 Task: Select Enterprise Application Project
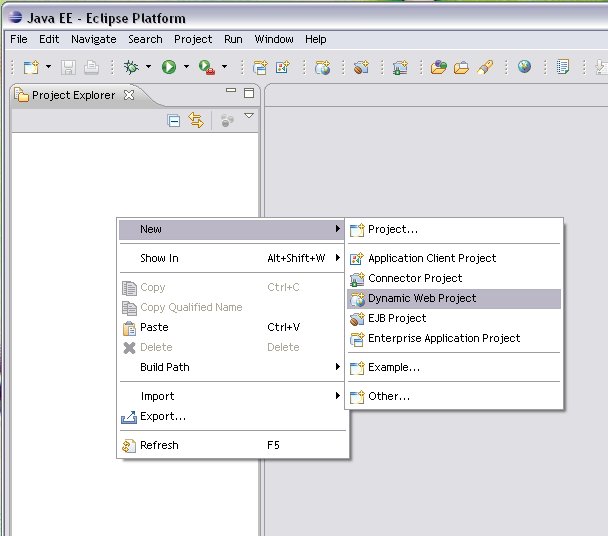tap(454, 339)
